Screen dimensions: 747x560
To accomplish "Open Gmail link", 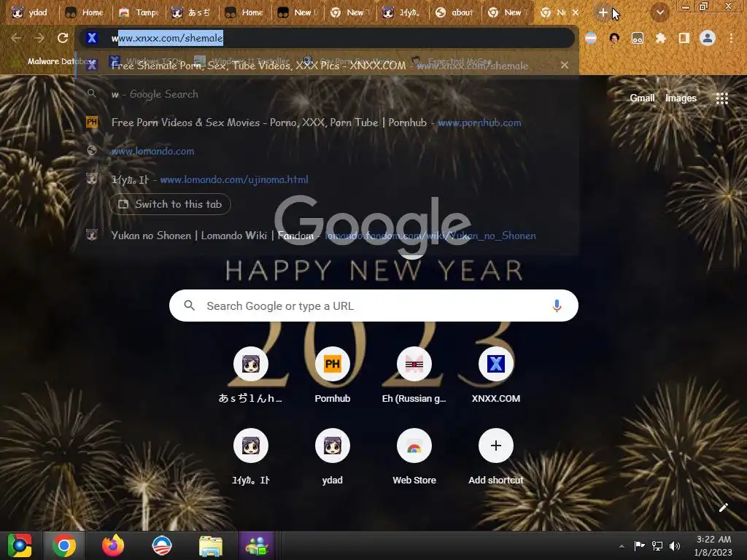I will point(642,98).
